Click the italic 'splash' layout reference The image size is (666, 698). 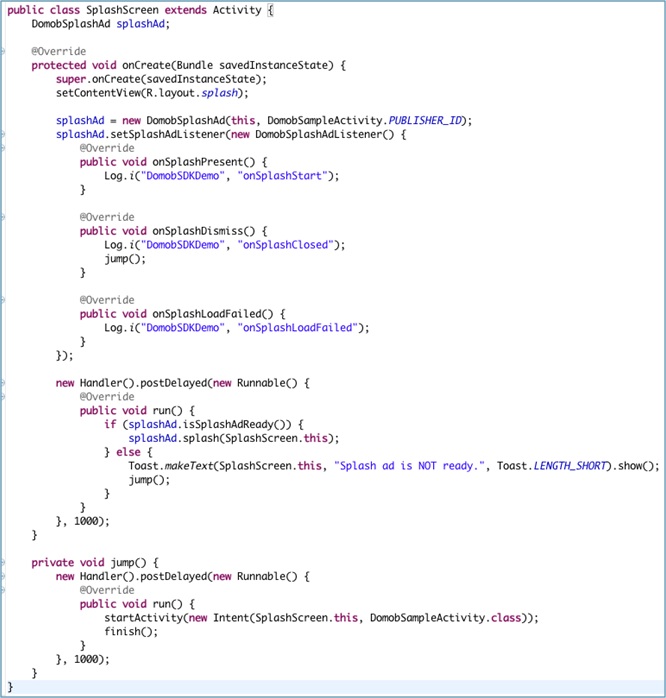[x=219, y=93]
